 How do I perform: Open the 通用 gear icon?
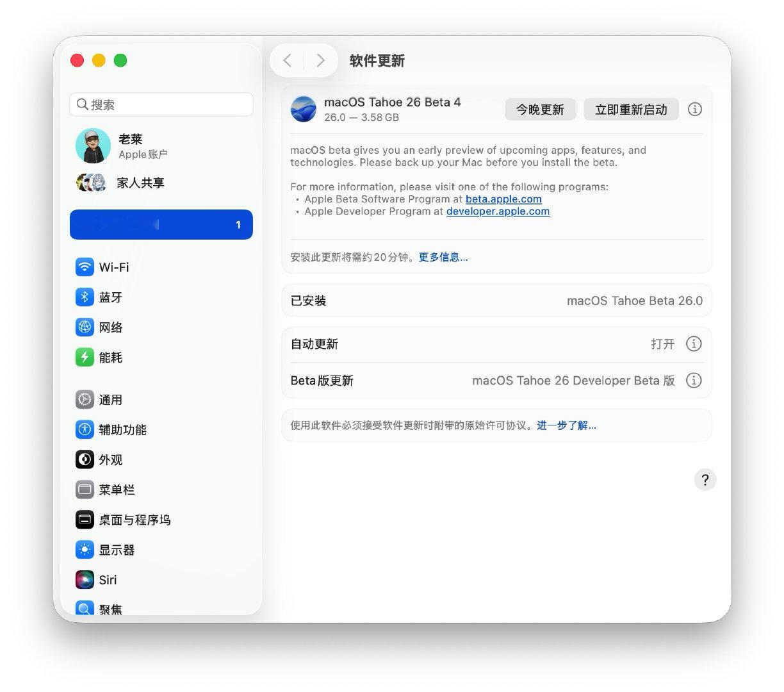85,400
